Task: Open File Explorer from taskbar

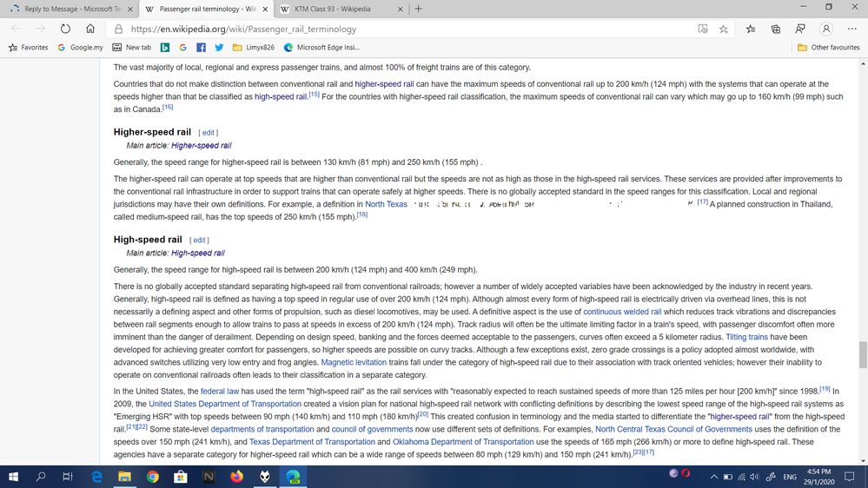Action: click(124, 477)
